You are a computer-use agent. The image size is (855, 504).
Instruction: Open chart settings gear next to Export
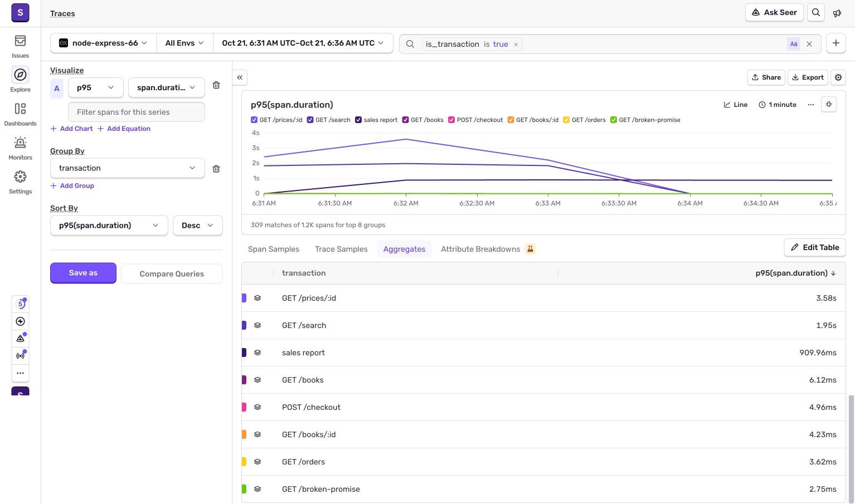838,77
